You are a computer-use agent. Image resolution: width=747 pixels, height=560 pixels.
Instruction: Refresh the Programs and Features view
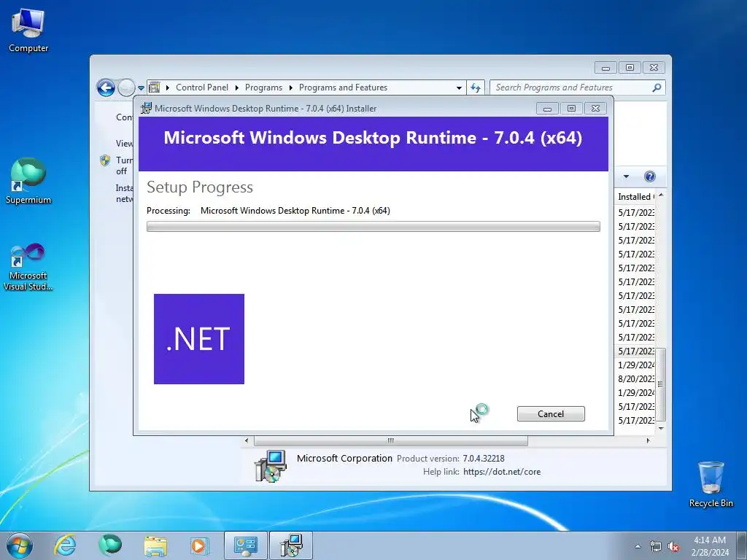coord(476,87)
